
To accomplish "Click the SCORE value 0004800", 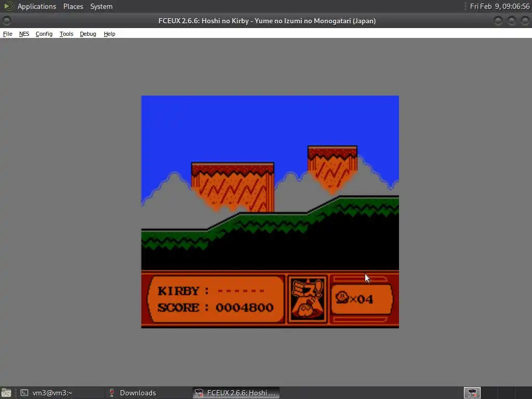I will tap(245, 308).
